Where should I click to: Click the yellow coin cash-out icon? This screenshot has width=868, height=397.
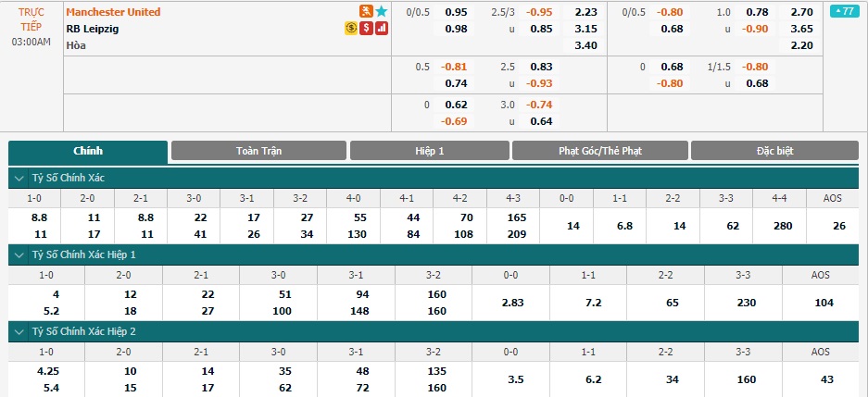351,28
